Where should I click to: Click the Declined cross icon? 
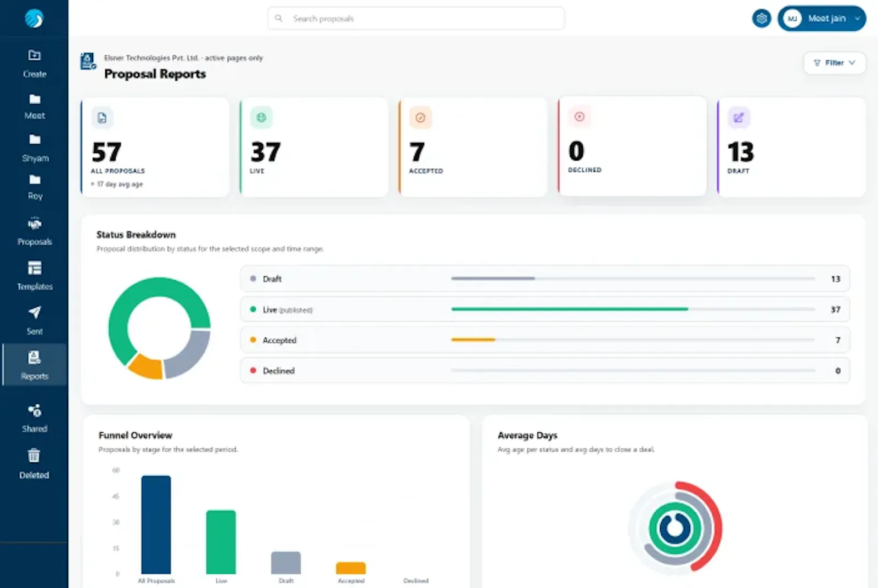click(579, 116)
